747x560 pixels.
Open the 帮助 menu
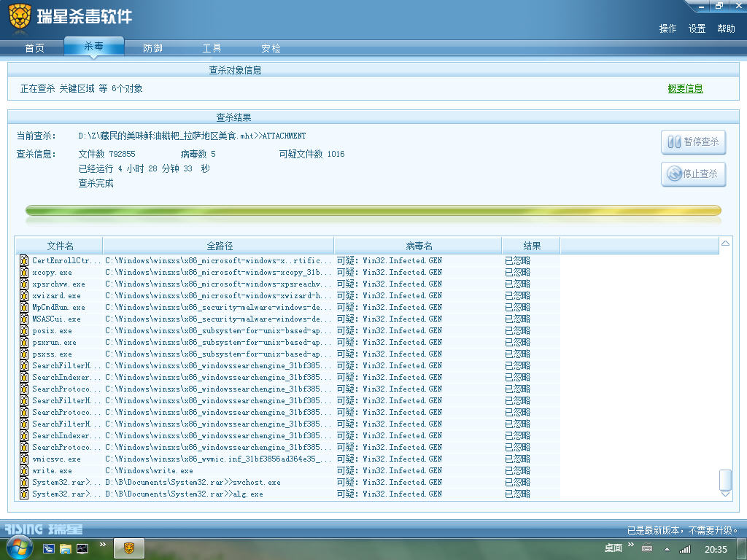726,28
